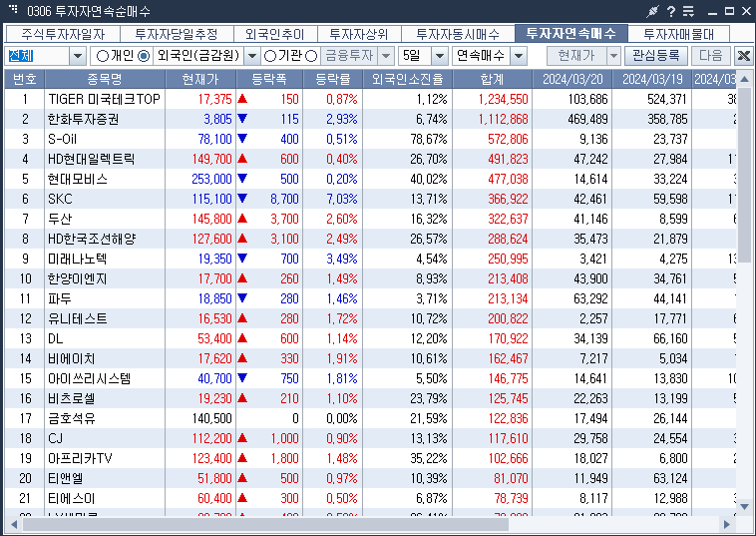Sort by the 종목명 column header
The width and height of the screenshot is (756, 536).
pyautogui.click(x=105, y=79)
